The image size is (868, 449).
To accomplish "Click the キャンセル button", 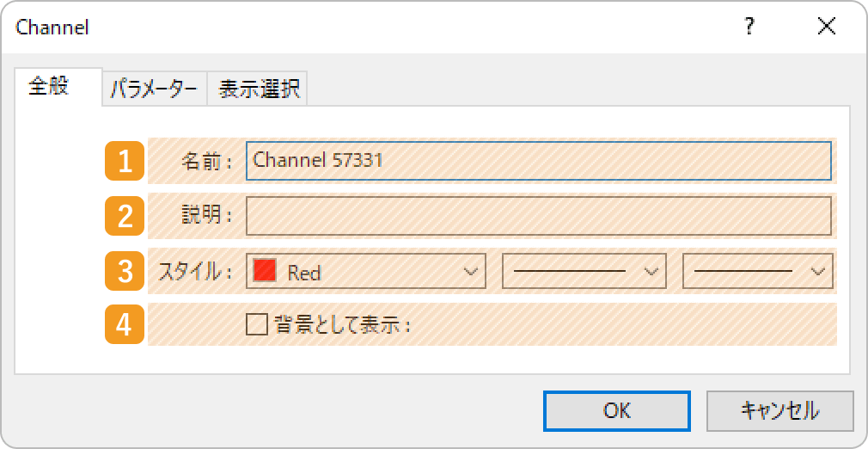I will (780, 411).
